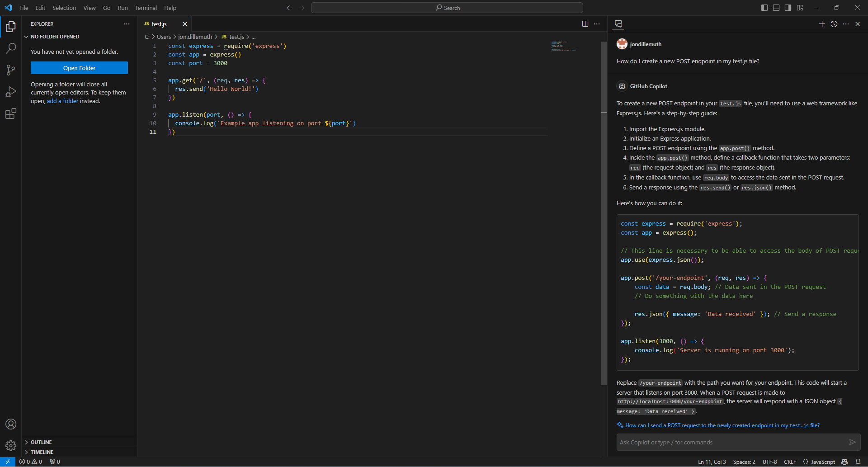
Task: Open the Source Control view
Action: click(x=11, y=70)
